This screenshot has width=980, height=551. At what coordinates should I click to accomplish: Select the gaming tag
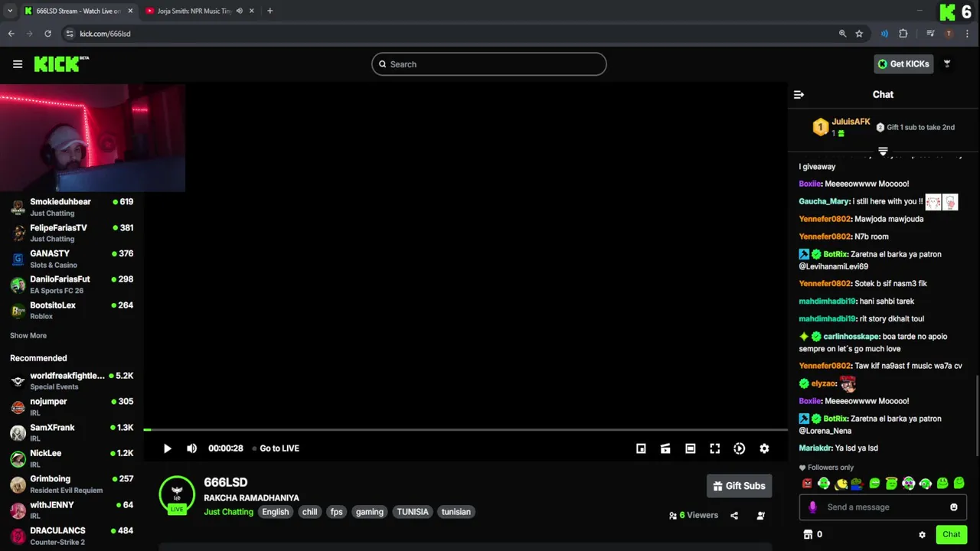(x=370, y=512)
